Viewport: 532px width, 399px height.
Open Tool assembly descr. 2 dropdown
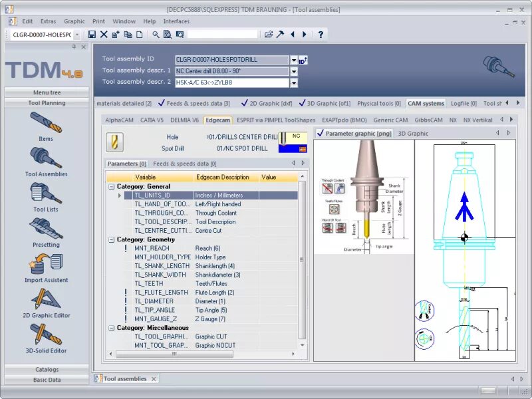294,82
